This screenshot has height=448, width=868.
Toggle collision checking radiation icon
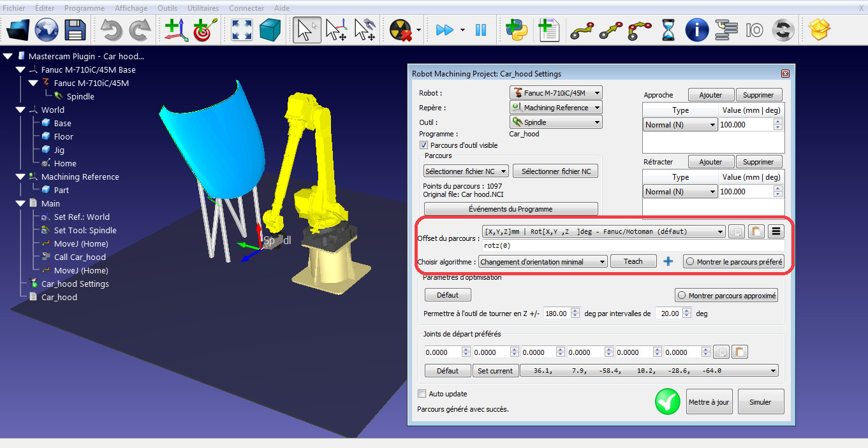pos(401,30)
